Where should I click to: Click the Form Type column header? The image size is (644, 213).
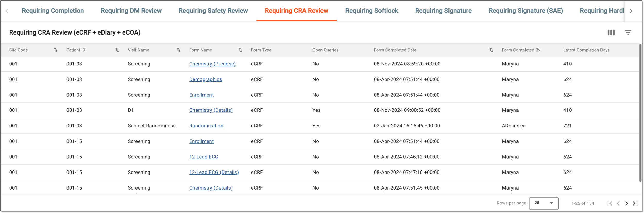[261, 50]
